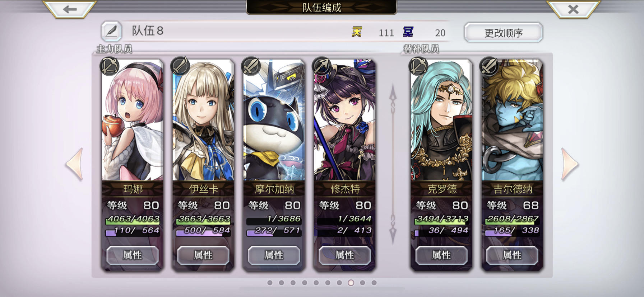Click the bow icon on 克罗德's card

tap(418, 66)
